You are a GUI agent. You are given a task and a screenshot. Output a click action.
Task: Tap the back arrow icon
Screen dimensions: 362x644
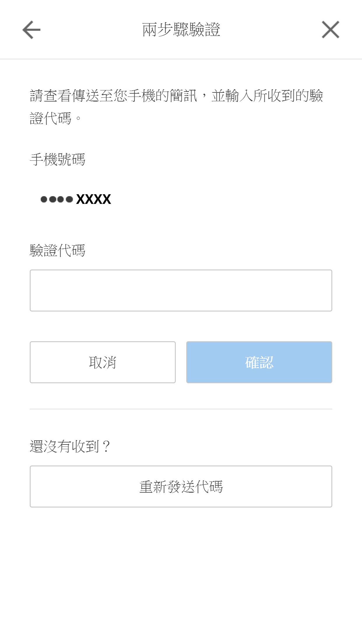click(x=31, y=30)
